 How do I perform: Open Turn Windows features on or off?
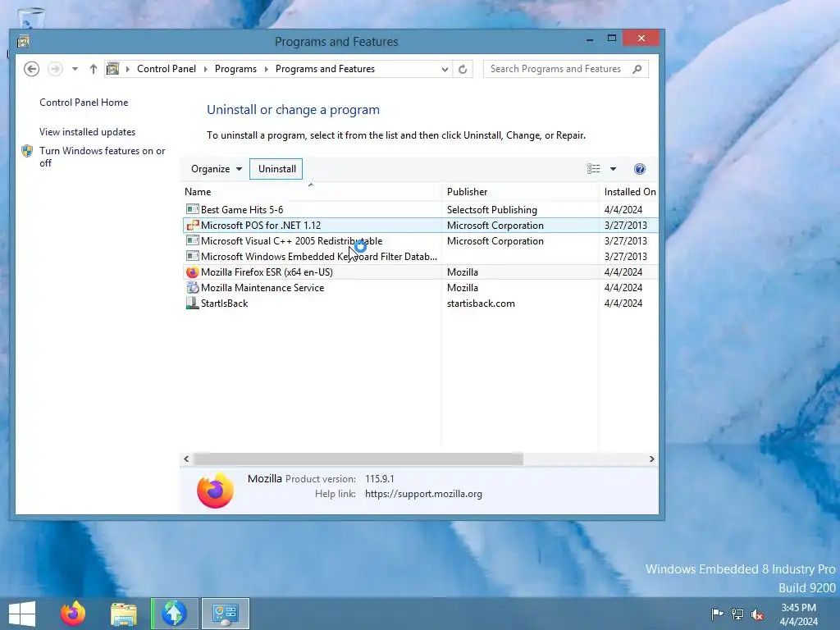(x=102, y=157)
